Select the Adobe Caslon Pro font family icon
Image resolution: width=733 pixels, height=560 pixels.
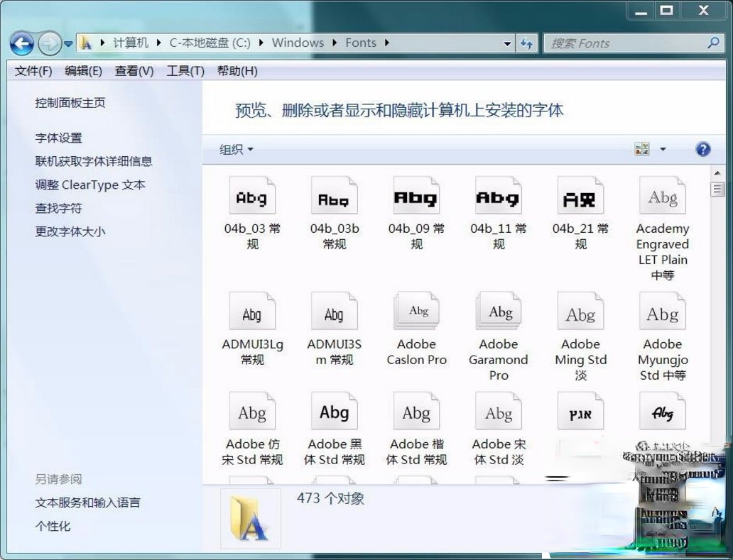pyautogui.click(x=416, y=310)
